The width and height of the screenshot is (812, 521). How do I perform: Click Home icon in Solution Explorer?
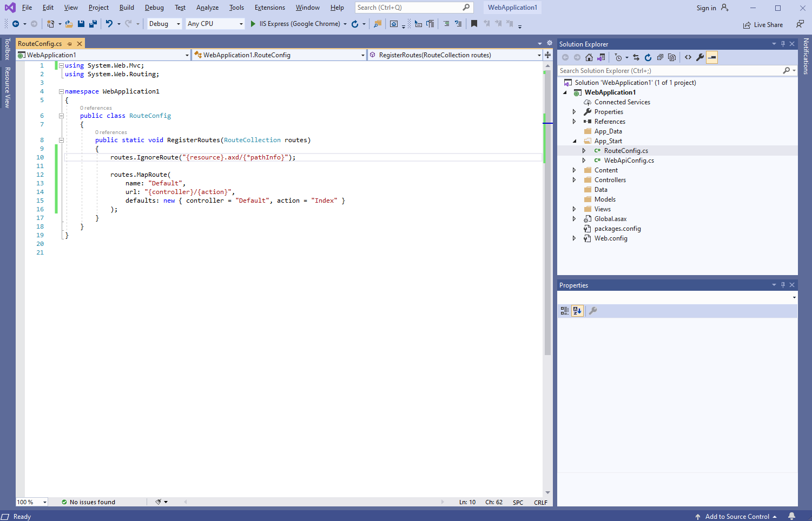(589, 57)
